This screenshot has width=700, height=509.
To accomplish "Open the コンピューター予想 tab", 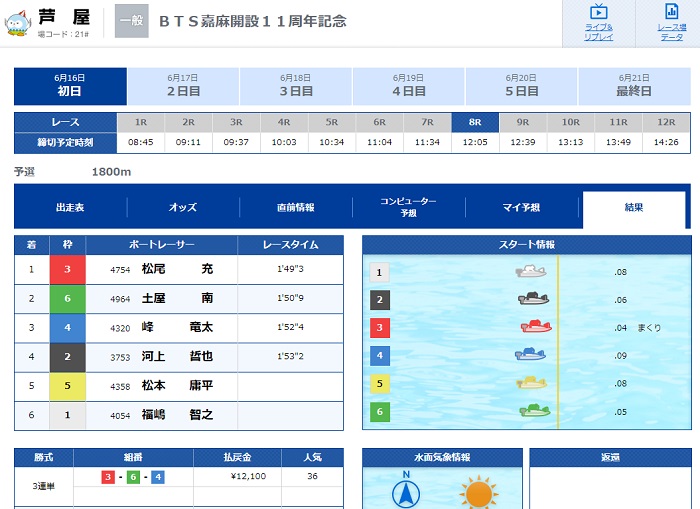I will click(x=408, y=207).
